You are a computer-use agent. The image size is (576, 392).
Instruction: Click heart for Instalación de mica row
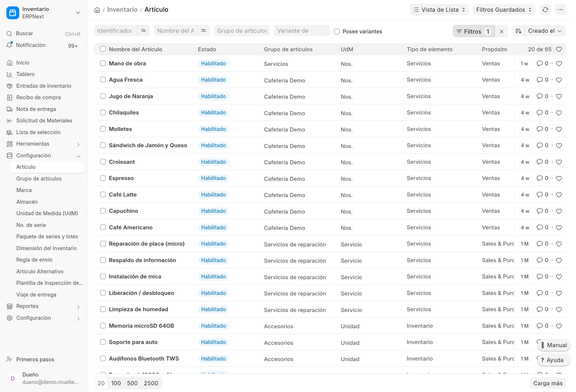559,277
